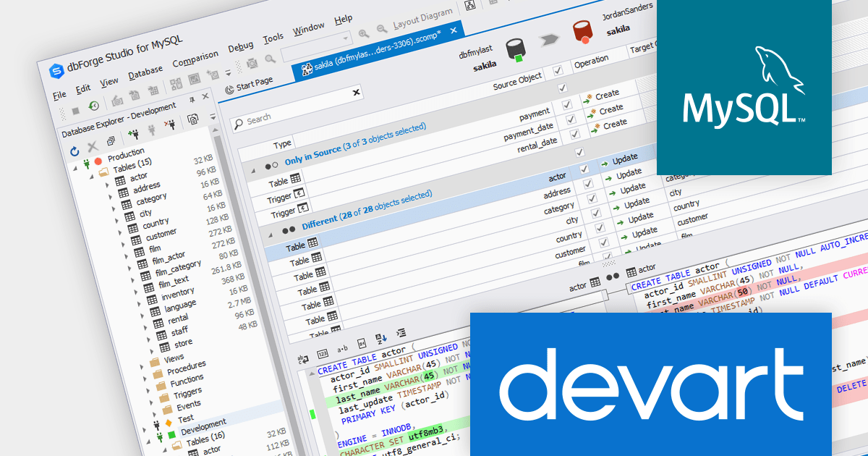Close the Database Explorer panel
The image size is (868, 456).
click(205, 97)
